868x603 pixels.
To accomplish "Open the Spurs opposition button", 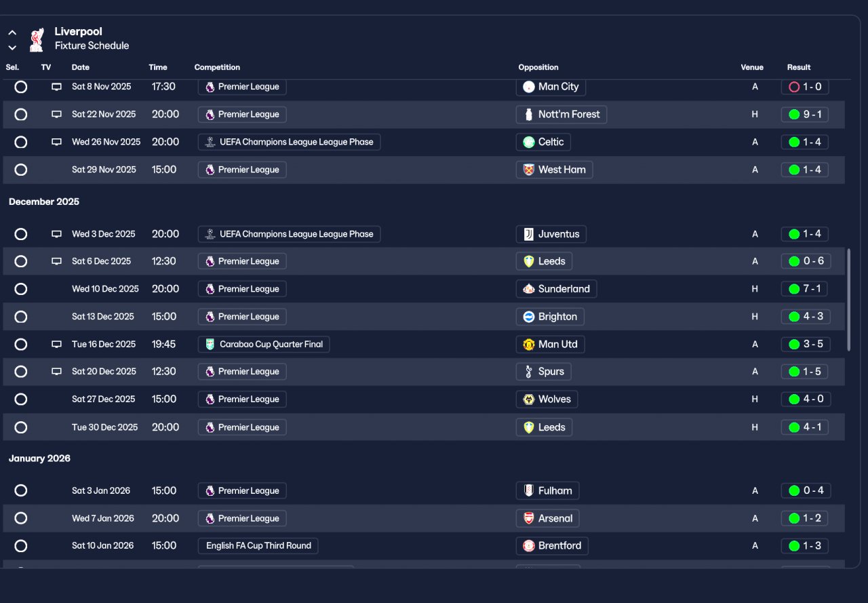I will click(544, 372).
